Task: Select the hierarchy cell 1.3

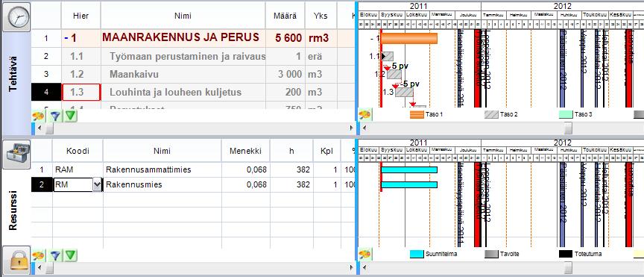Action: (x=81, y=92)
